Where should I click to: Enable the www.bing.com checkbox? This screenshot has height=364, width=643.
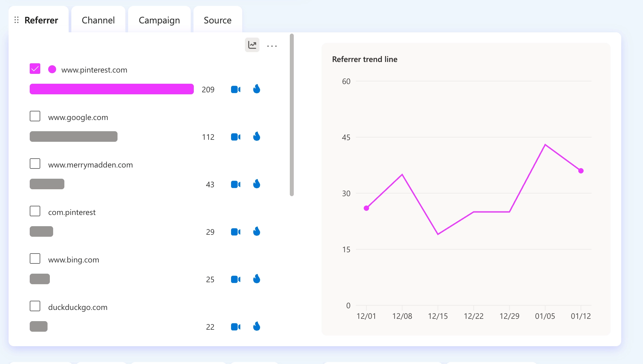pyautogui.click(x=35, y=258)
